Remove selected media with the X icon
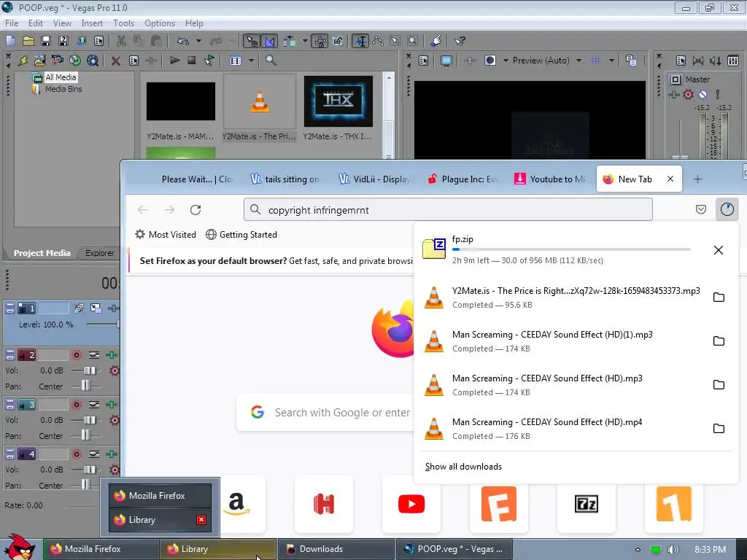 point(116,61)
